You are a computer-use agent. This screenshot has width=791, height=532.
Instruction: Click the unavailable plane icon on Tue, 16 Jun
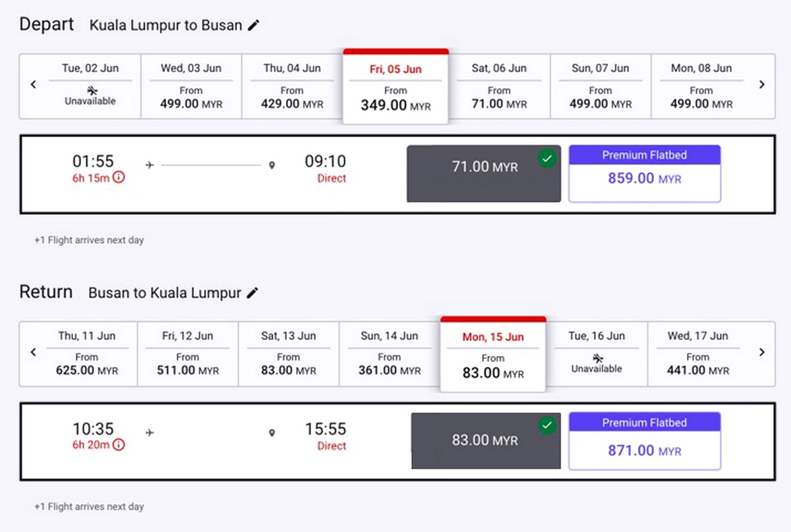pyautogui.click(x=597, y=357)
